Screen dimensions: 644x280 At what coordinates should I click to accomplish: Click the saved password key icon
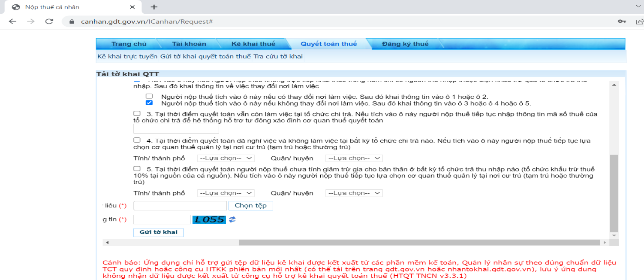click(621, 21)
